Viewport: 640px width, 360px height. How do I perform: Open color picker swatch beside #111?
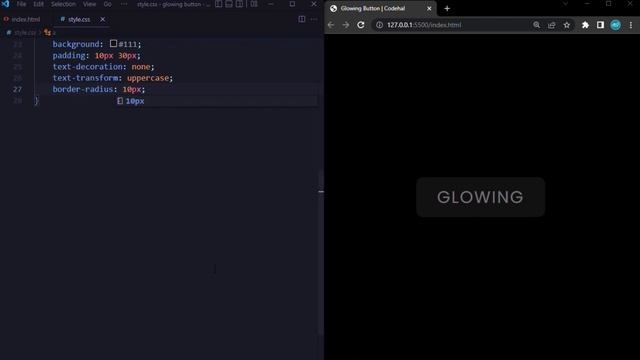(x=113, y=43)
